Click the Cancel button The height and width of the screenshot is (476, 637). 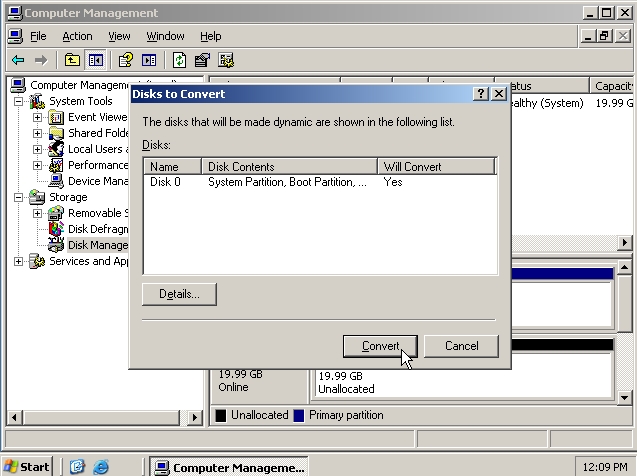click(462, 346)
